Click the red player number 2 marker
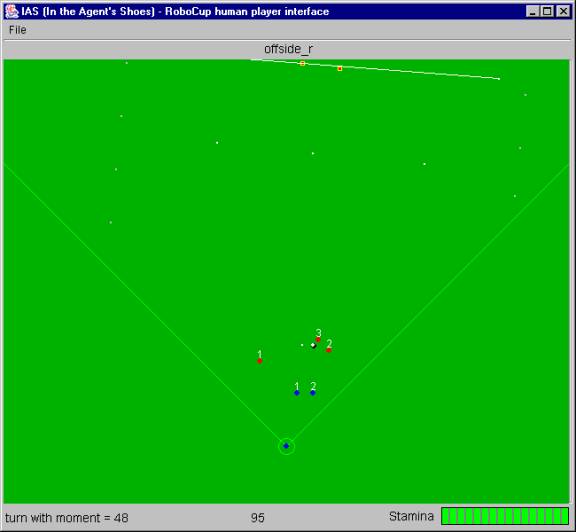576x532 pixels. click(x=329, y=350)
